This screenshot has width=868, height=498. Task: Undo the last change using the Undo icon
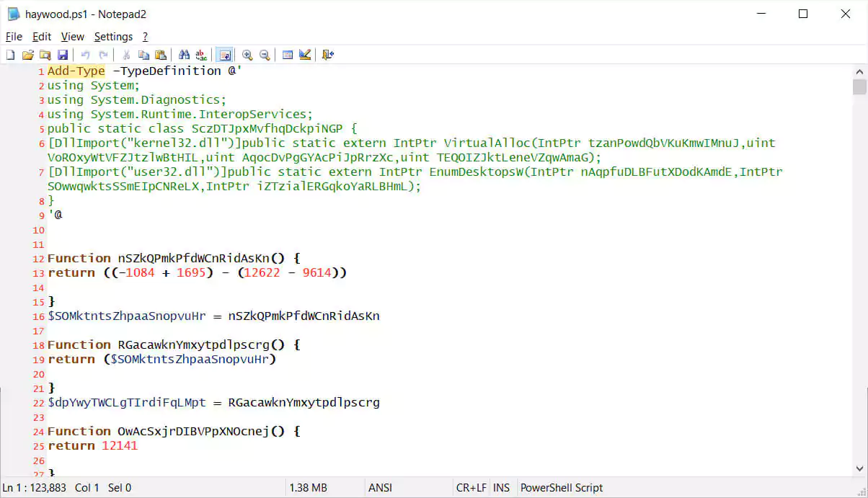pos(85,55)
